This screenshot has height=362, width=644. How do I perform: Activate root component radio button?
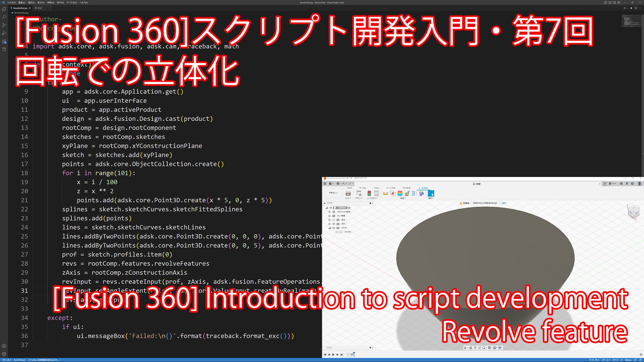point(349,208)
